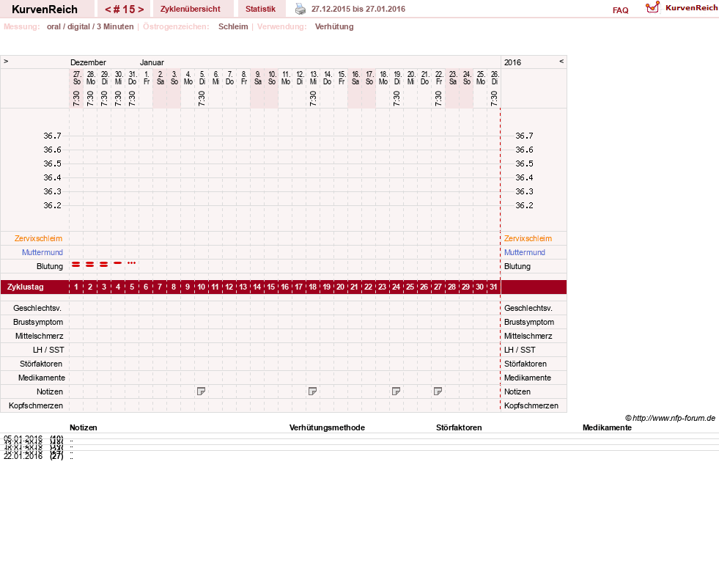Open the Statistik tab

260,10
